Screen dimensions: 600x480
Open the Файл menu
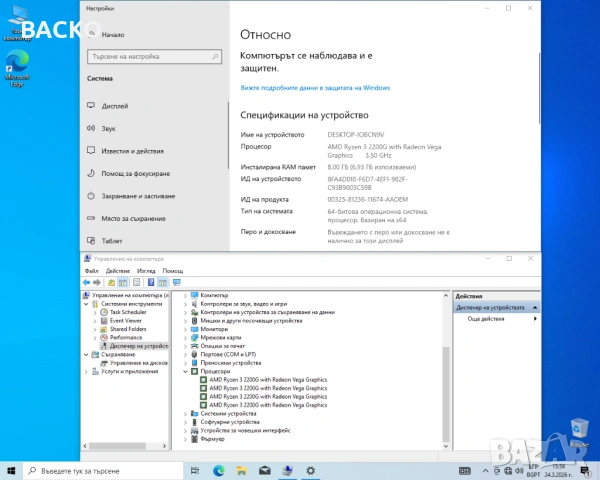coord(92,270)
